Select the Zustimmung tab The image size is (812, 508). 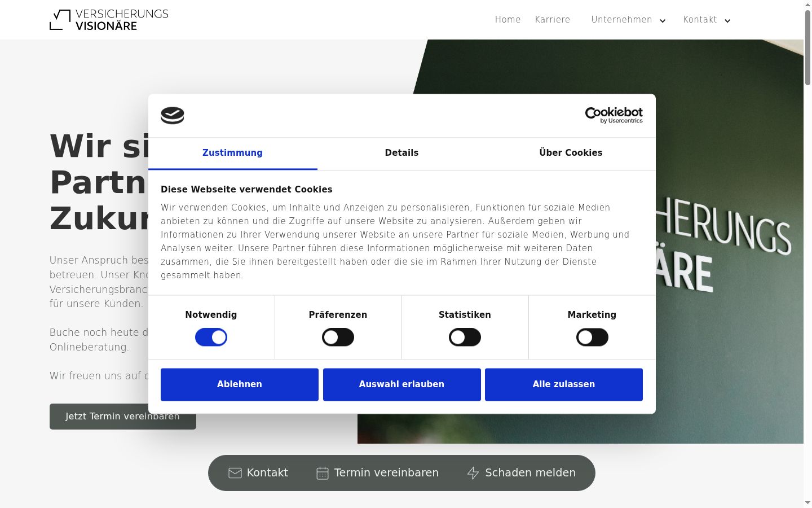233,154
